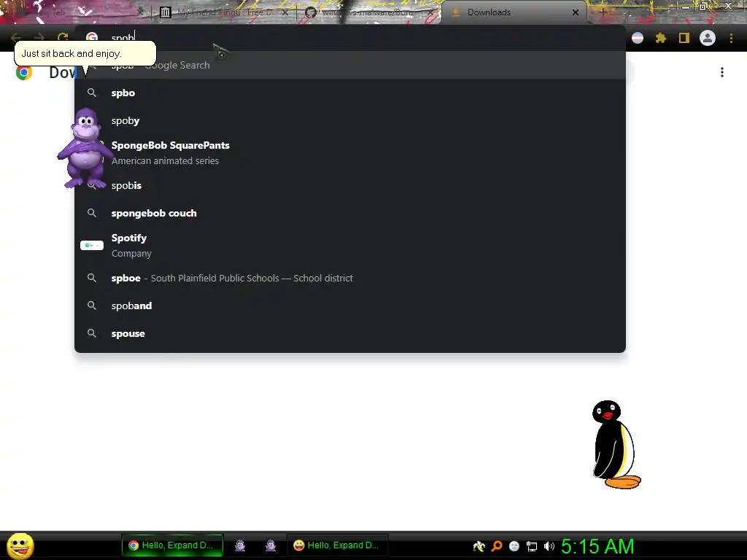Click the purple BonziBuddy gorilla
The height and width of the screenshot is (560, 747).
(x=85, y=148)
